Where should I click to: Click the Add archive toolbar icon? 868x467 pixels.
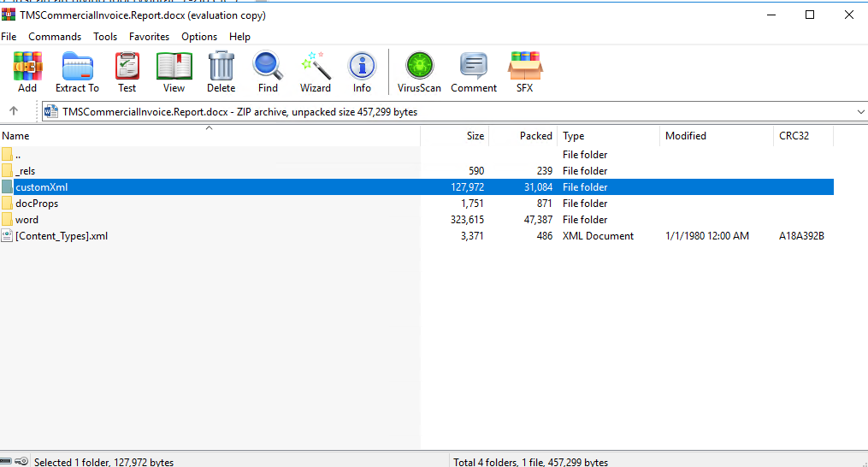coord(27,72)
